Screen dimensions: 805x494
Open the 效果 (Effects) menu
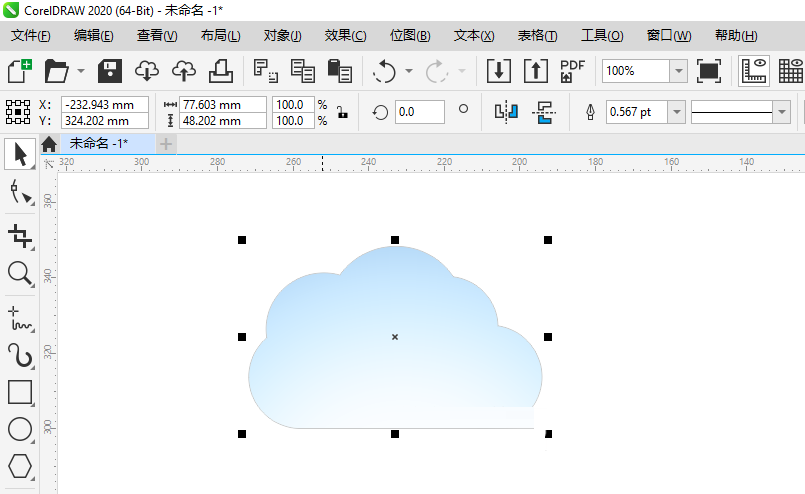345,35
